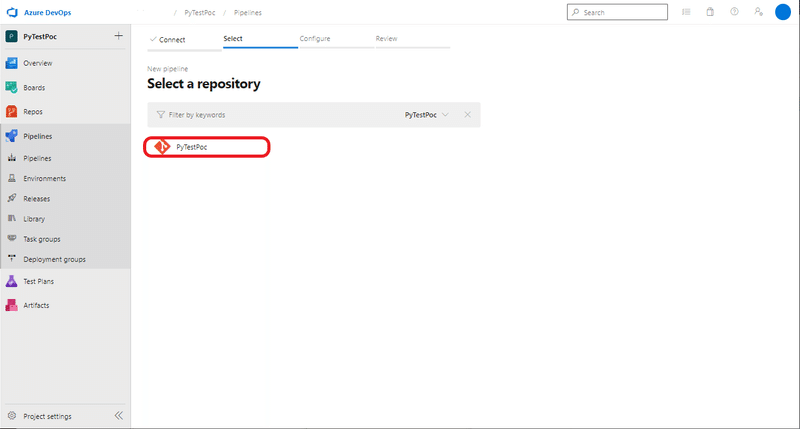Click the Library books icon

(x=12, y=218)
